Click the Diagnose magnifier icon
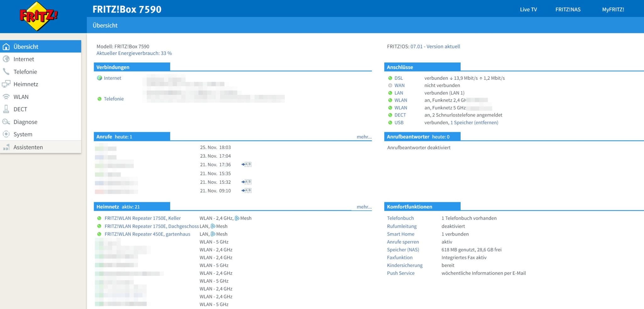Screen dimensions: 644x309 click(x=6, y=122)
